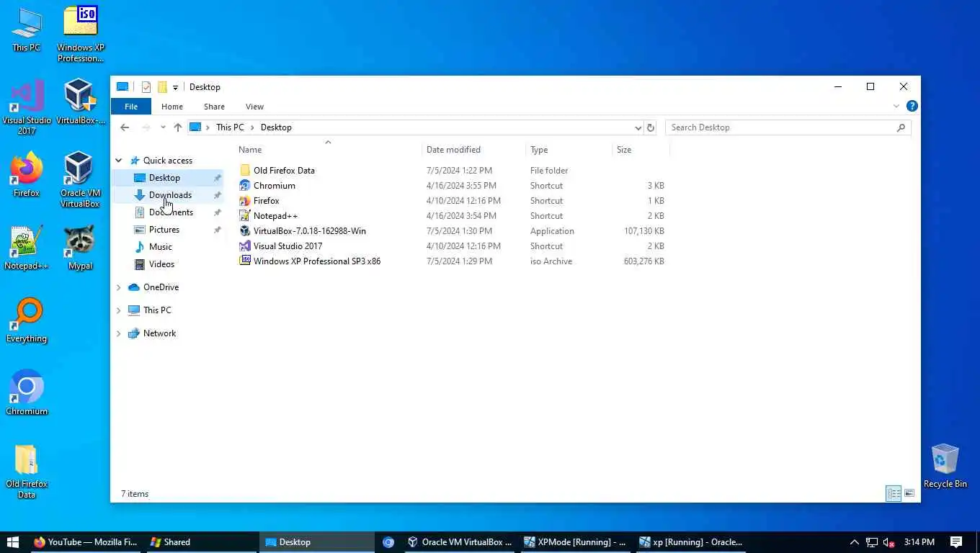Open the Share ribbon tab
Screen dimensions: 980x553
214,107
